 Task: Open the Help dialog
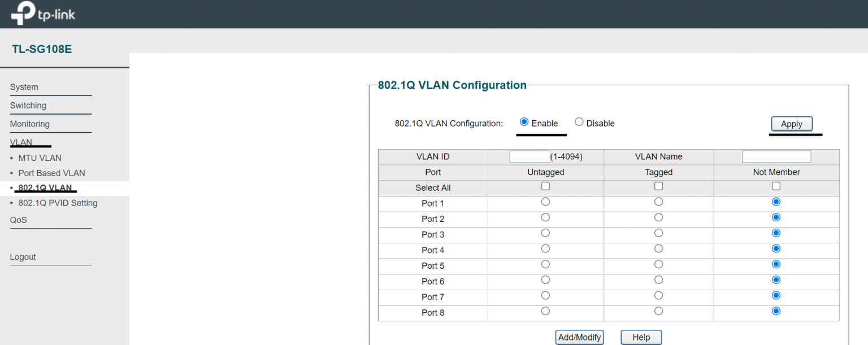(641, 337)
